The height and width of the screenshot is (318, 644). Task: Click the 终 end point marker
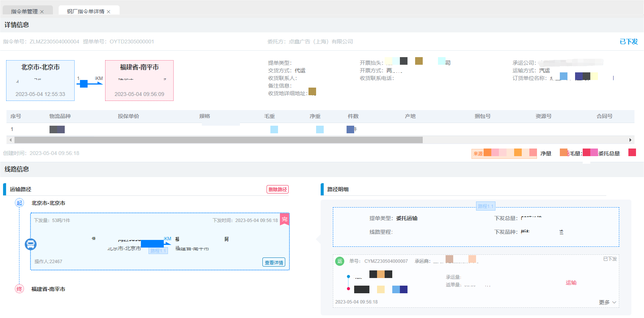click(19, 289)
